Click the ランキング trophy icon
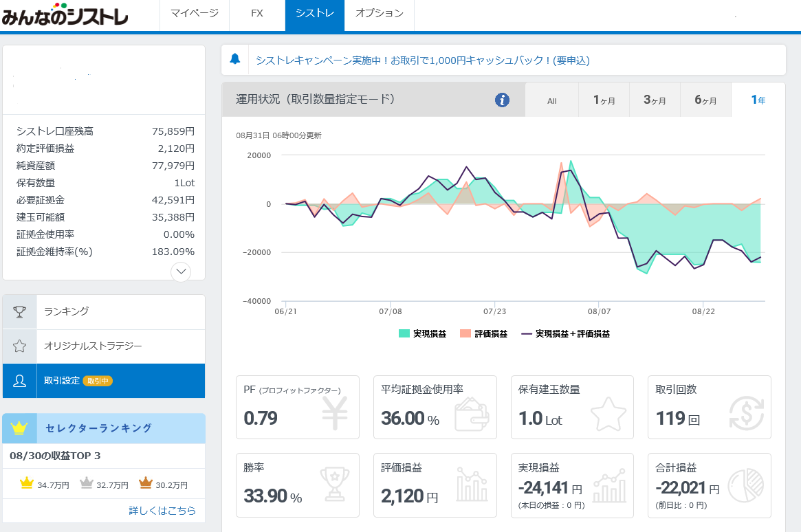This screenshot has width=801, height=532. (x=20, y=312)
